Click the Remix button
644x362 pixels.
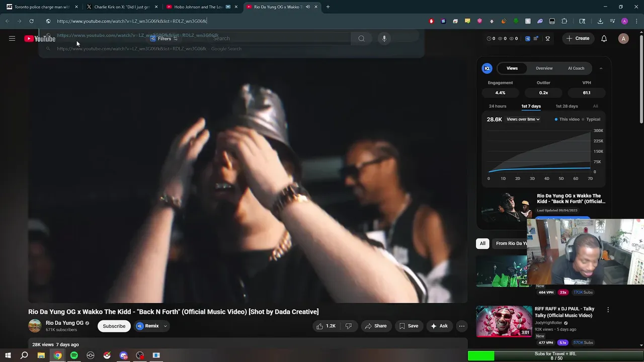tap(147, 326)
